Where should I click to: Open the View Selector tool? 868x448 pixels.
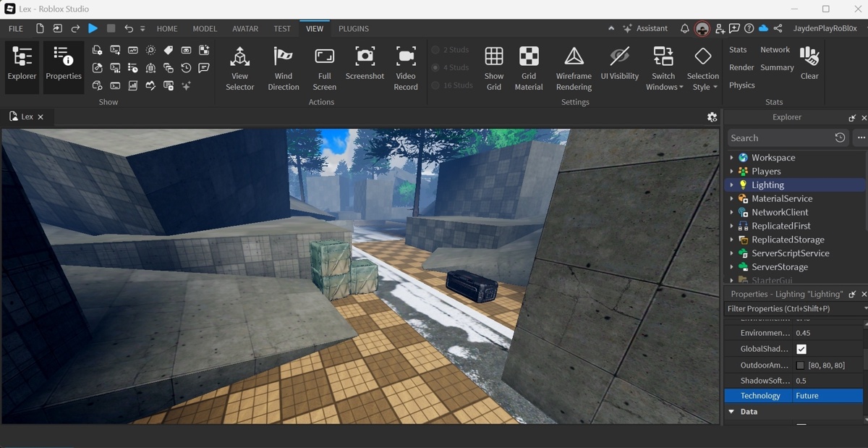pos(239,69)
